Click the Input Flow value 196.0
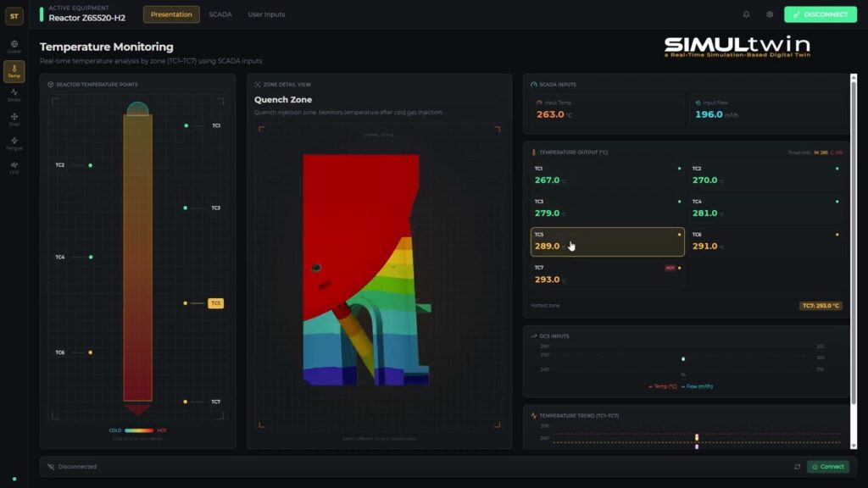868x488 pixels. [709, 114]
